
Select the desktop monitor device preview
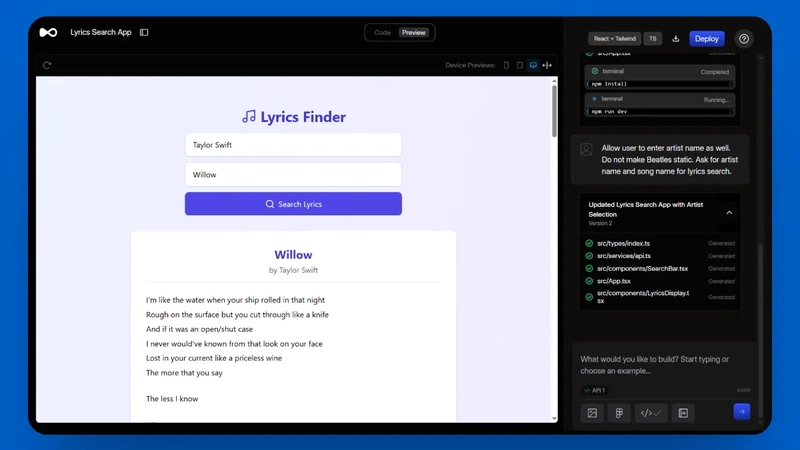(533, 65)
